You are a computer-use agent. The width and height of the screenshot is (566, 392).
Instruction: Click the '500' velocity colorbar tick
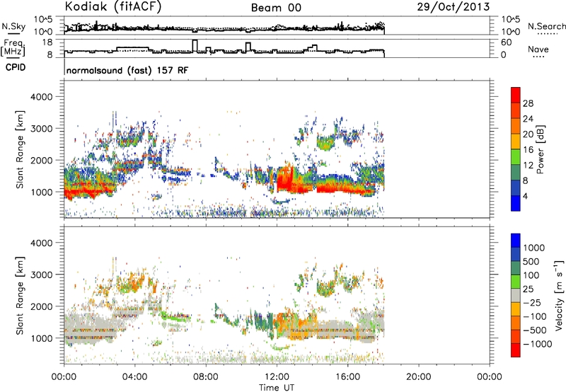[x=531, y=262]
